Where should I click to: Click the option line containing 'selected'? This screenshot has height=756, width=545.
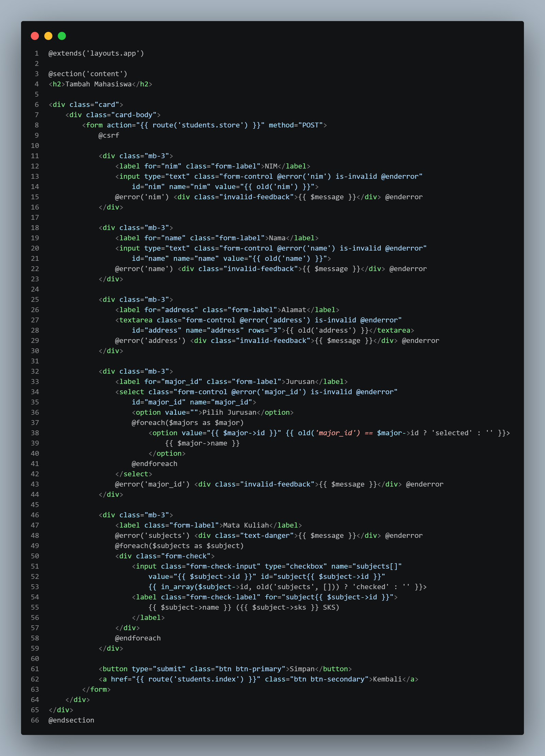point(329,433)
